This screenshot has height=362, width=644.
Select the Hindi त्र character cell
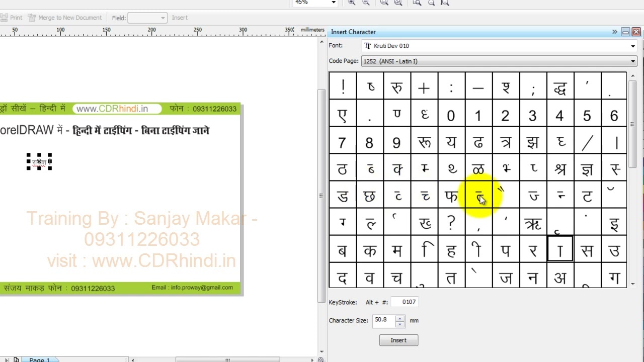tap(506, 141)
